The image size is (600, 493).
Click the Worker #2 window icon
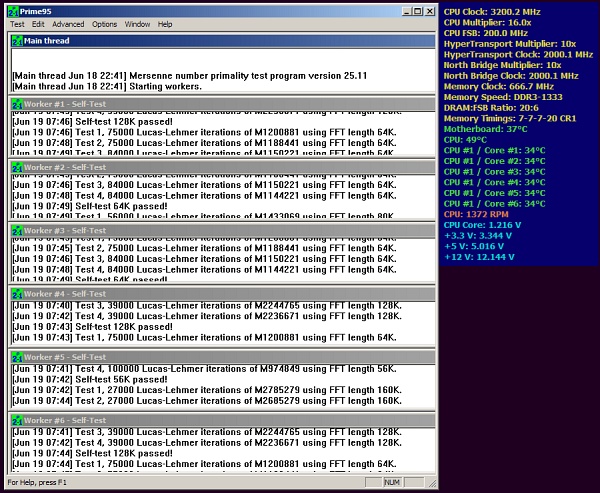point(17,167)
